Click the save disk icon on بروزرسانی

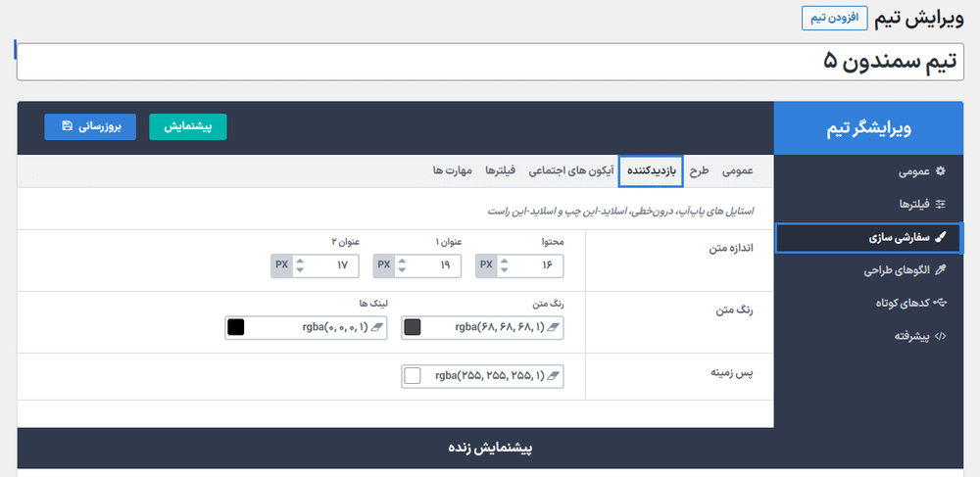[x=67, y=127]
